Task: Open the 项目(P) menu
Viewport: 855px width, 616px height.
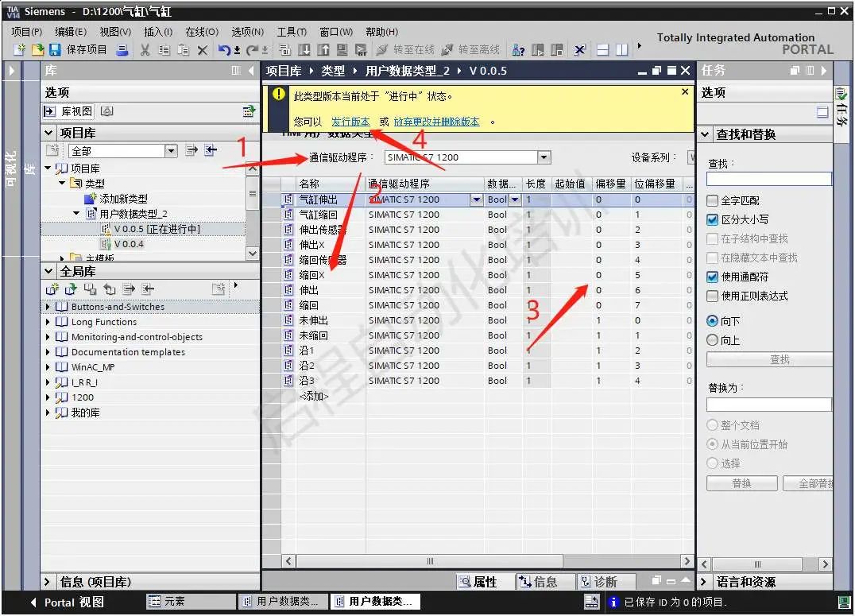Action: [x=27, y=32]
